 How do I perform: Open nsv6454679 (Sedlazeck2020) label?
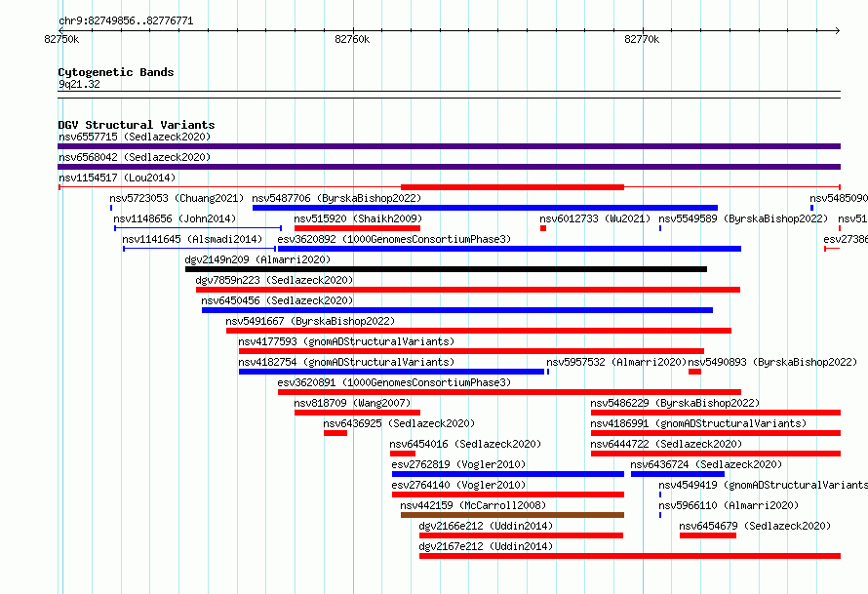point(755,526)
